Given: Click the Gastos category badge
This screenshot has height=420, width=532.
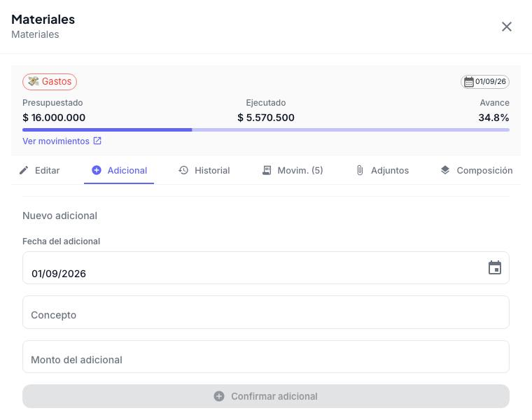Looking at the screenshot, I should [50, 82].
